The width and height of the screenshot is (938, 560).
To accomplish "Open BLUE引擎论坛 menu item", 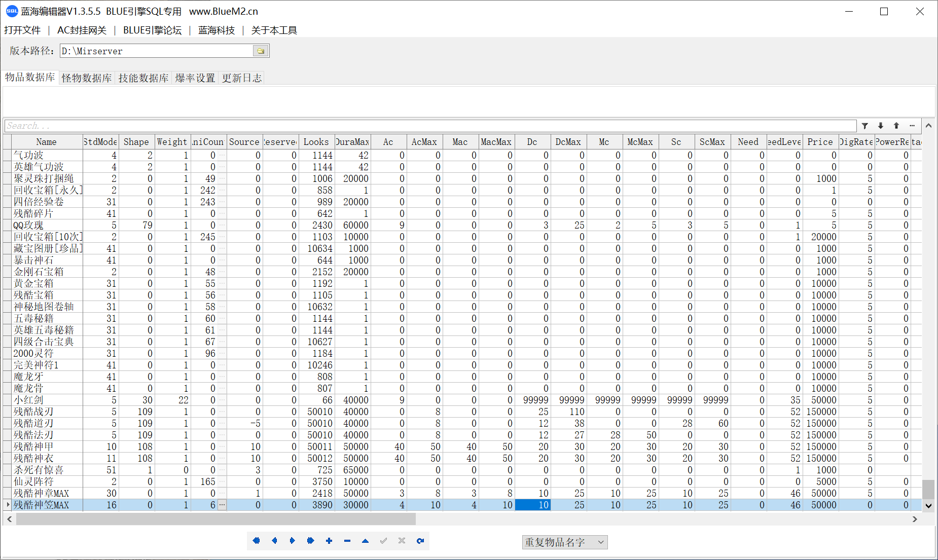I will [152, 30].
